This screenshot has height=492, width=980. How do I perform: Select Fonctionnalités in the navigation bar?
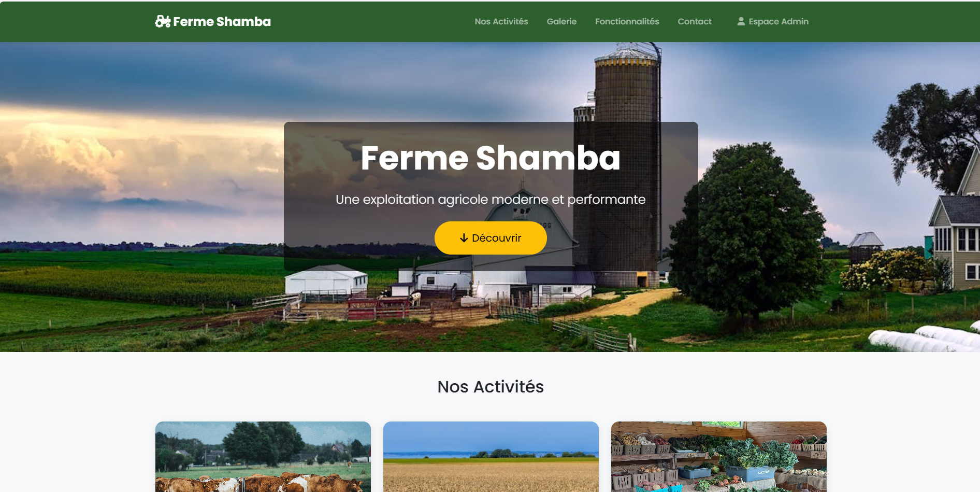tap(627, 21)
